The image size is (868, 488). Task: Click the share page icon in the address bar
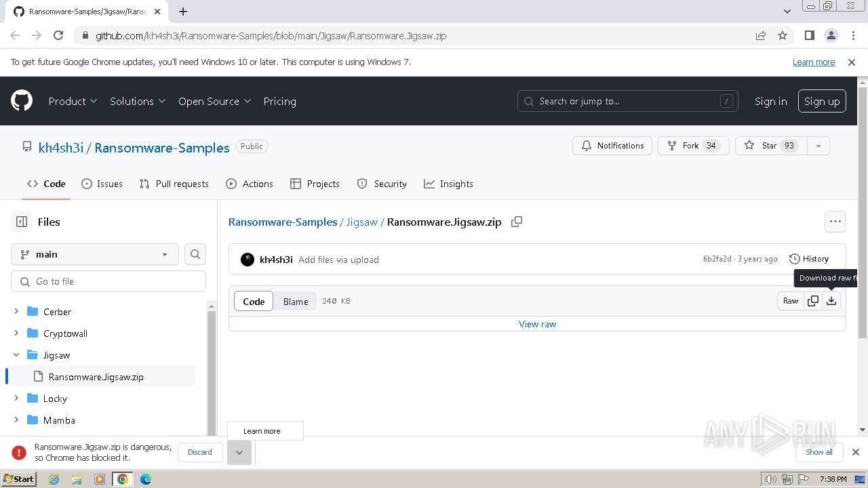761,35
